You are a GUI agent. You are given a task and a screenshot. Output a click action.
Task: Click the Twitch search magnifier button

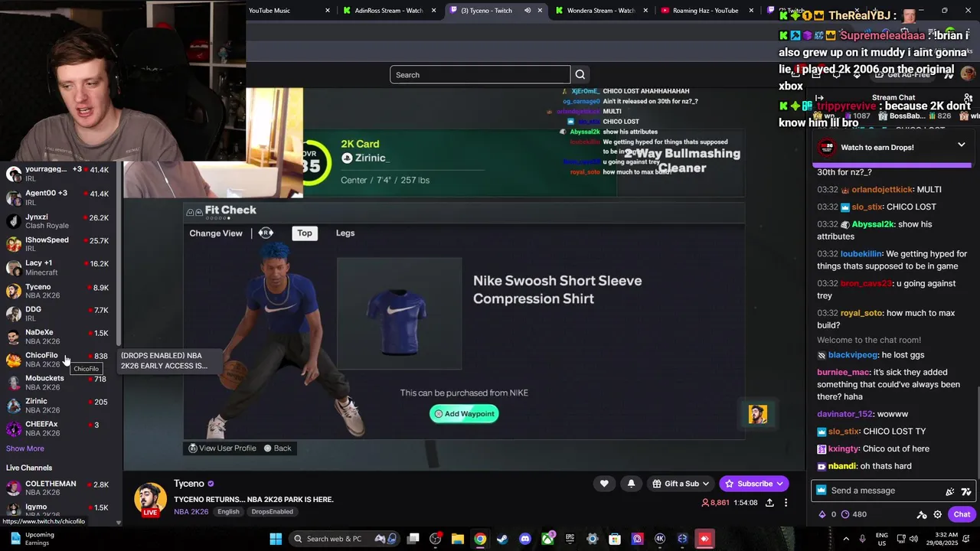[x=580, y=74]
